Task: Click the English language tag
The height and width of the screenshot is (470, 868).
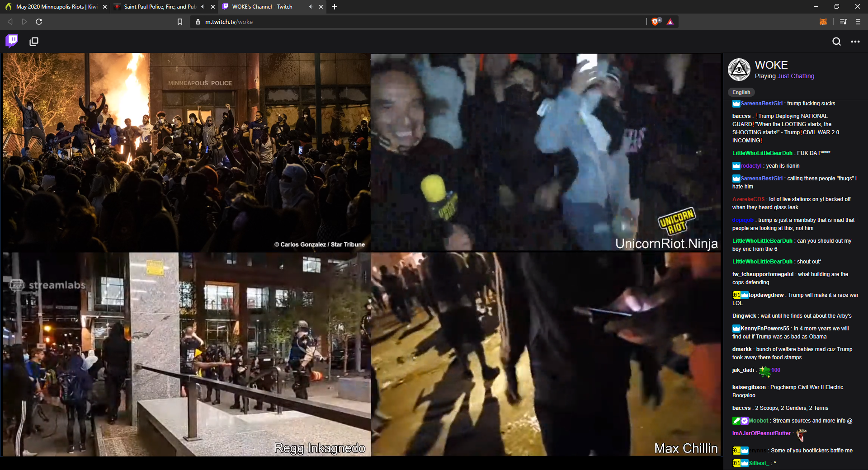Action: pyautogui.click(x=741, y=92)
